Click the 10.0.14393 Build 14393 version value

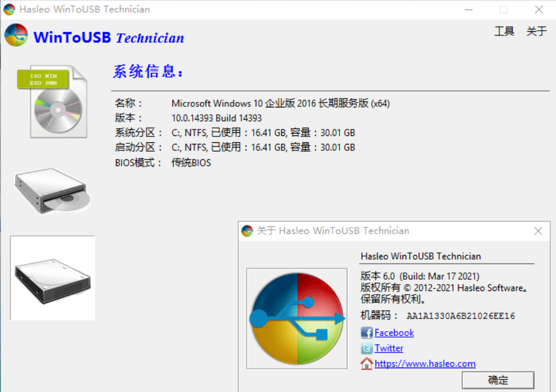216,118
